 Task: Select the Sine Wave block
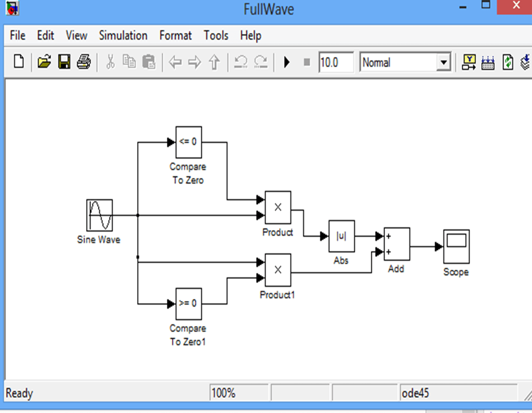click(x=100, y=215)
